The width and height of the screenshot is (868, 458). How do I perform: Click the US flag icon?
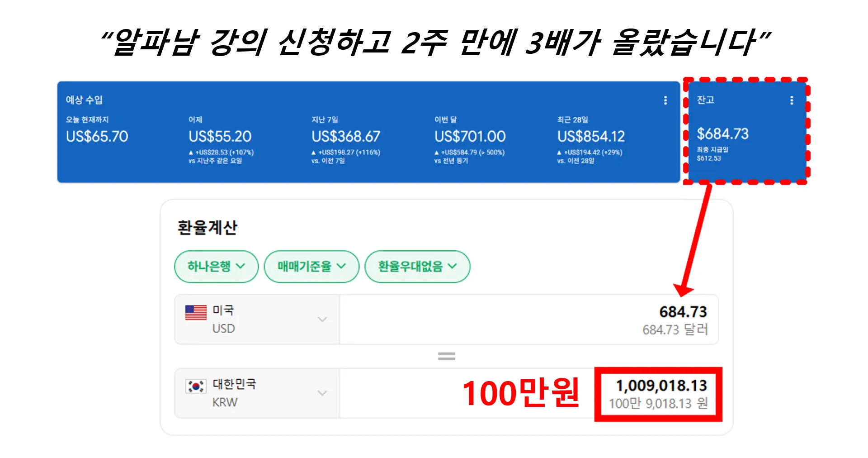point(196,312)
